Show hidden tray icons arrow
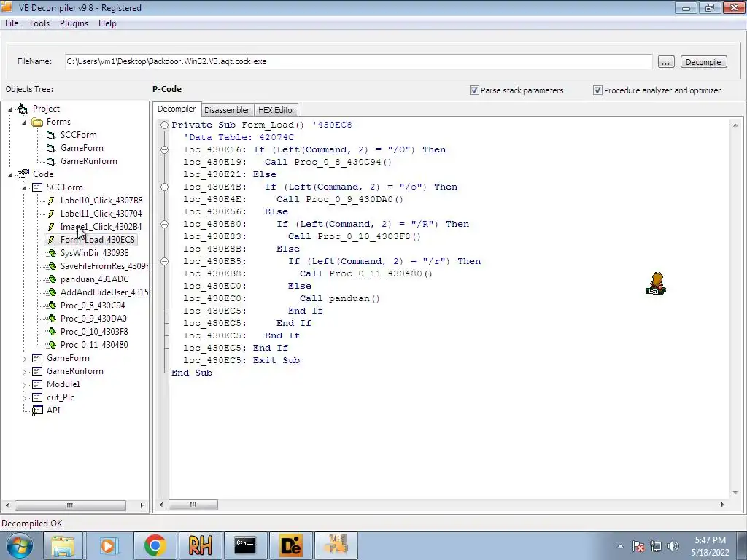The height and width of the screenshot is (560, 747). [620, 546]
